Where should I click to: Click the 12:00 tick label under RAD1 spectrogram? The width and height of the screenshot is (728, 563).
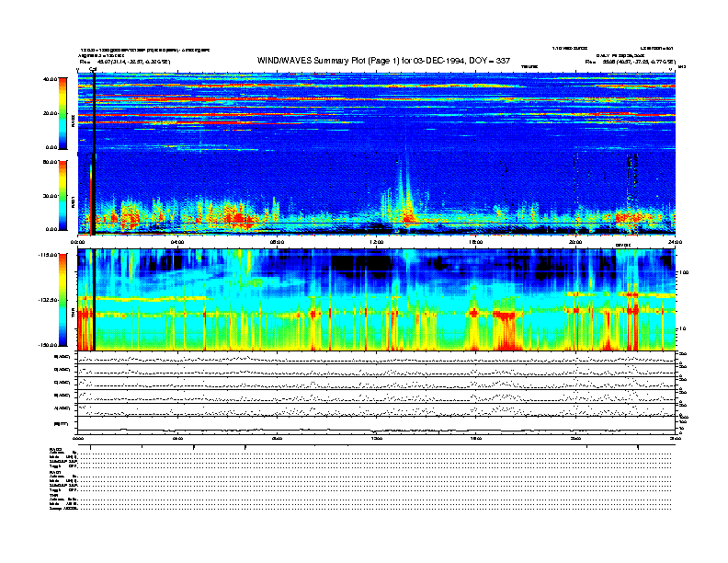tap(377, 242)
